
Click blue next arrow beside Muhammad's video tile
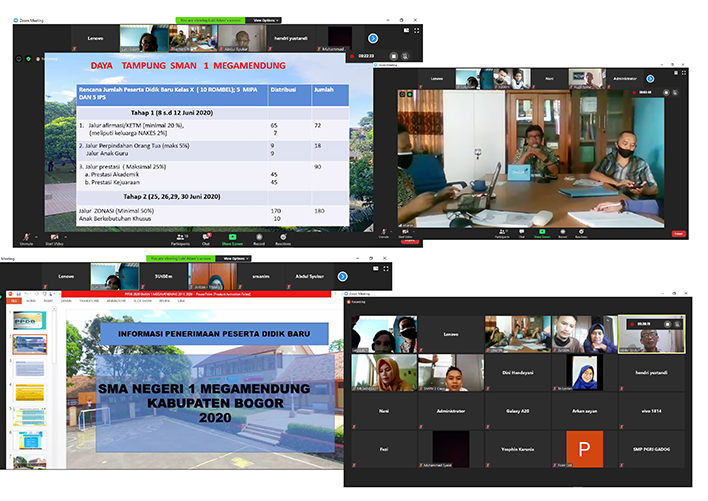tap(372, 36)
